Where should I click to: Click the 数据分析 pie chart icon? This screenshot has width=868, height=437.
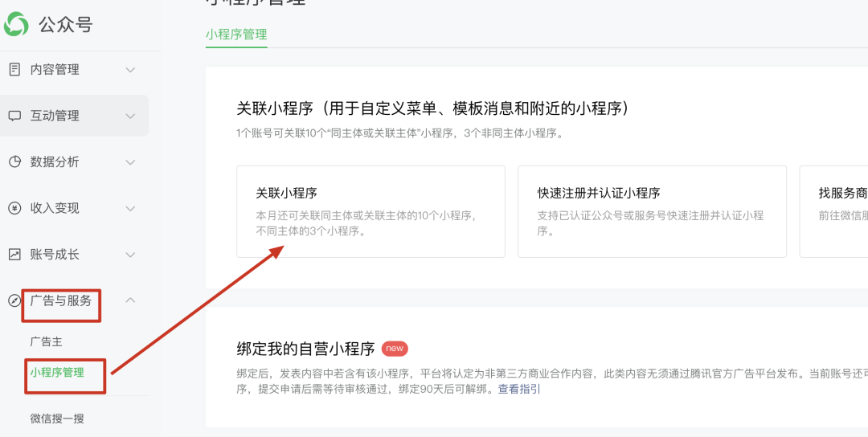coord(15,162)
